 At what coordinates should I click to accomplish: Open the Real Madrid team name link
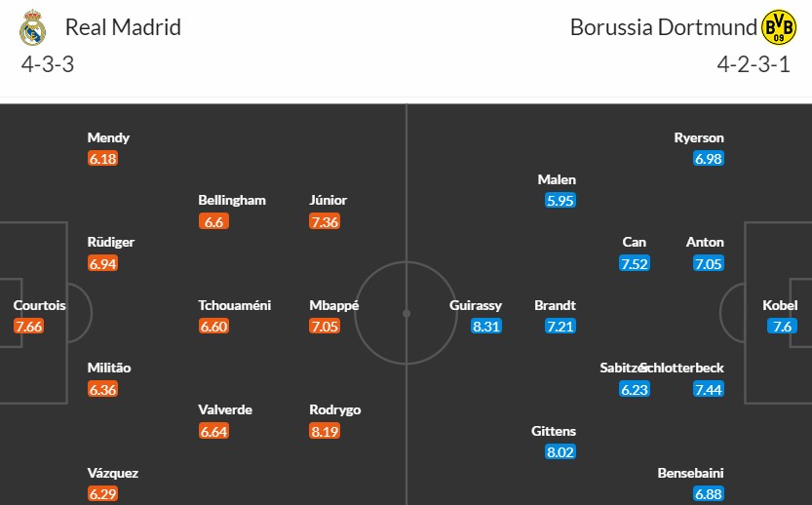coord(123,27)
